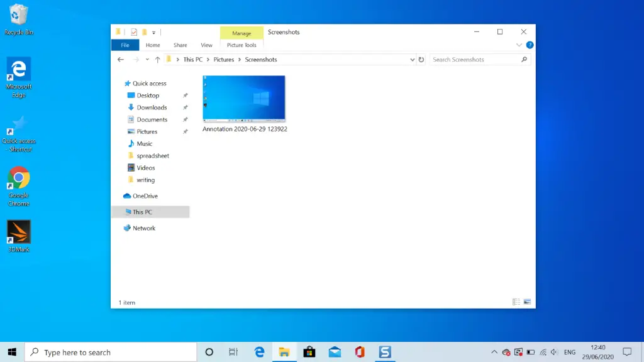Expand the ribbon with the chevron
The image size is (644, 362).
pyautogui.click(x=519, y=45)
